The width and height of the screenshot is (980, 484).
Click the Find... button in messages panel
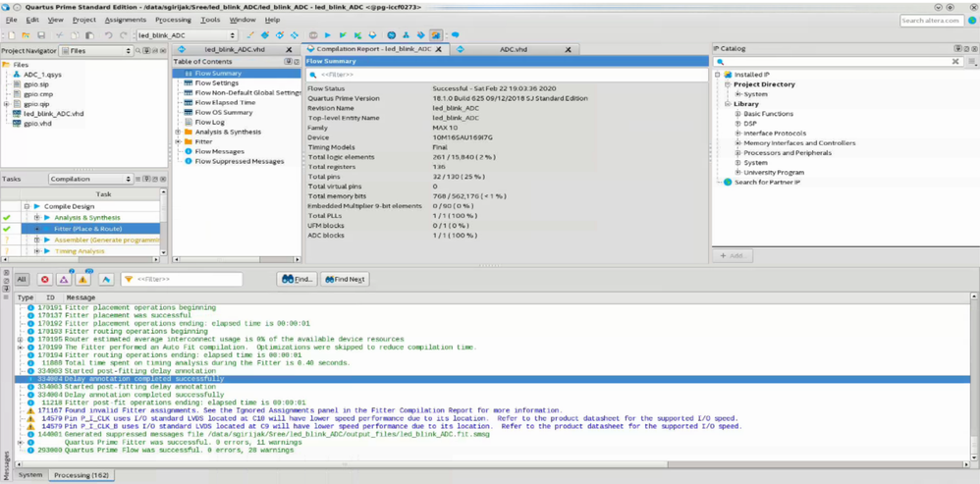pyautogui.click(x=297, y=280)
